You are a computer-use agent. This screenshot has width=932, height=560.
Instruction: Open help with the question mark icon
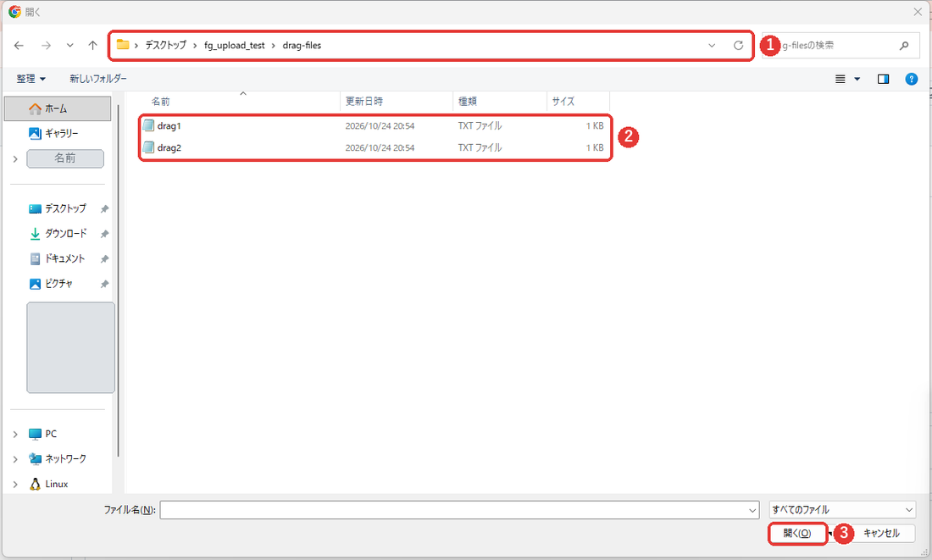(911, 79)
